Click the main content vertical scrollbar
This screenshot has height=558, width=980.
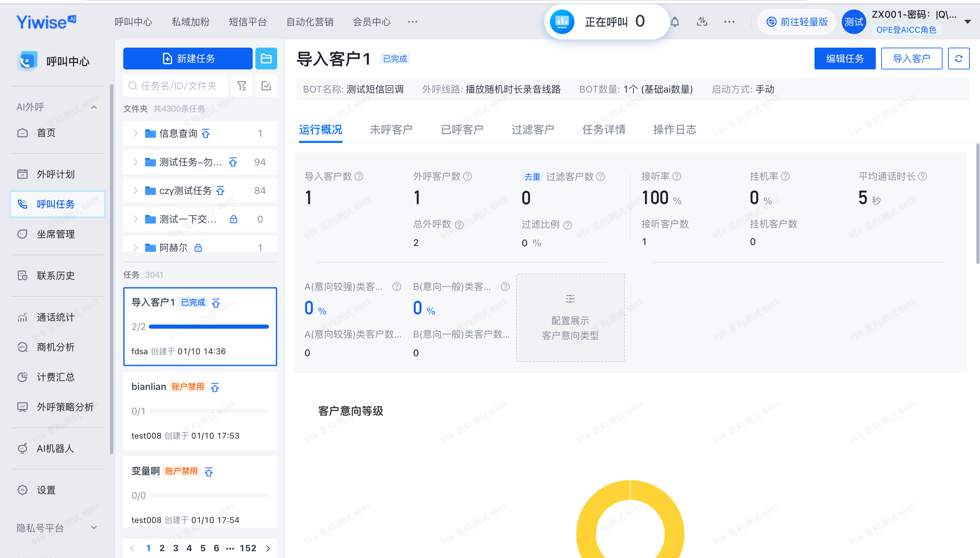point(978,203)
